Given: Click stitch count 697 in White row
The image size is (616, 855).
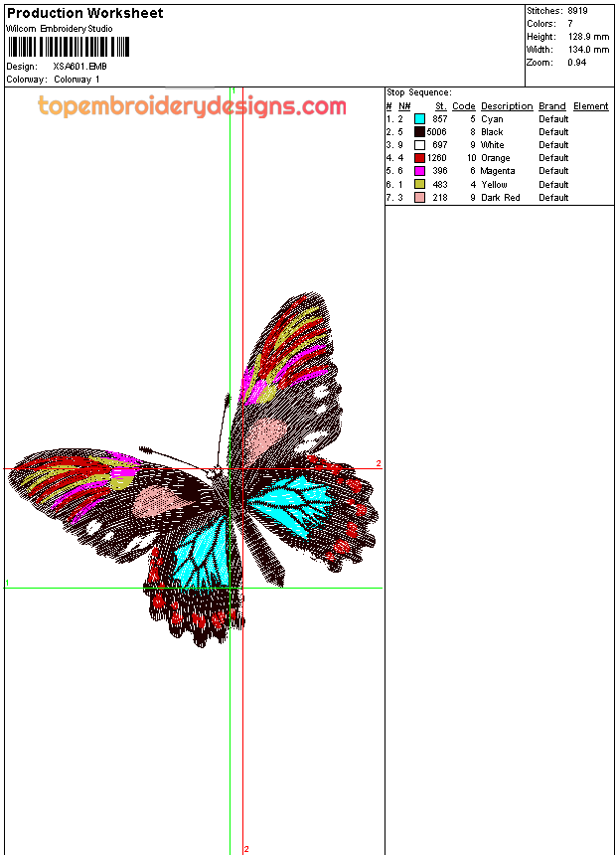Looking at the screenshot, I should (440, 145).
